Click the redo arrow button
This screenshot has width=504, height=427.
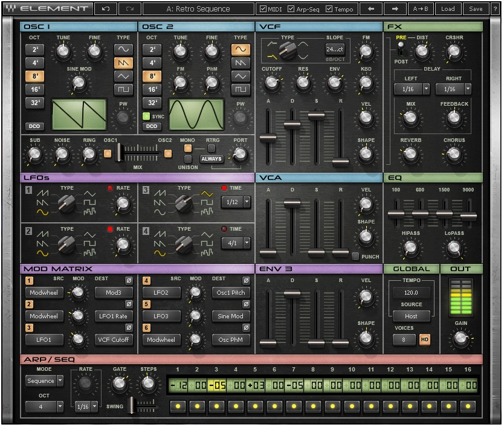(x=130, y=9)
